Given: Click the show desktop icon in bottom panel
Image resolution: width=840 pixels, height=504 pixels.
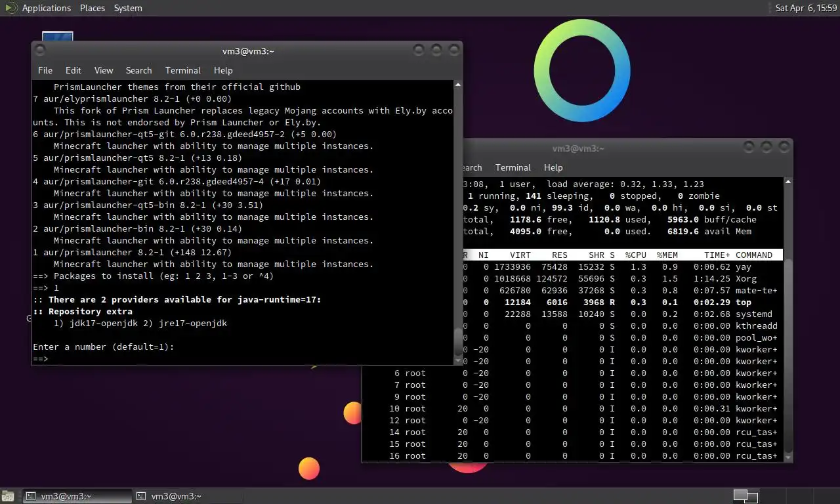Looking at the screenshot, I should 8,496.
